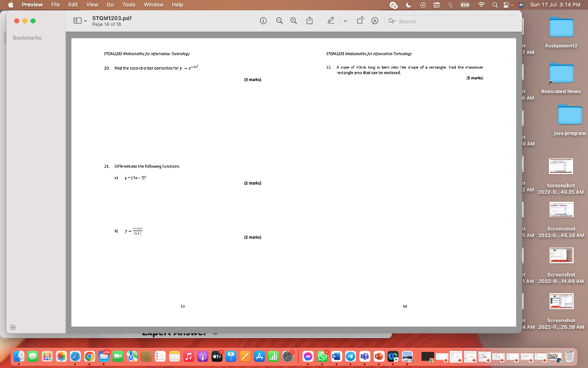
Task: Expand the sidebar view options chevron
Action: (86, 21)
